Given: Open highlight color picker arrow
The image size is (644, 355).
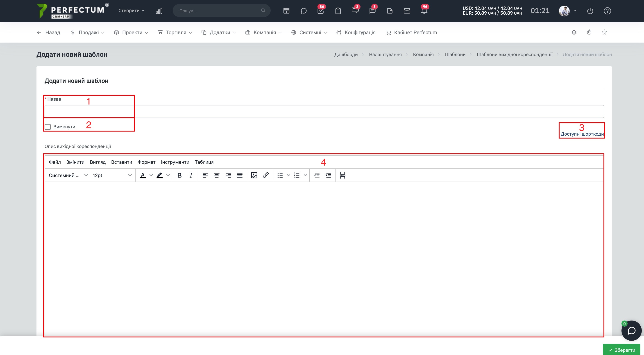Looking at the screenshot, I should 168,175.
